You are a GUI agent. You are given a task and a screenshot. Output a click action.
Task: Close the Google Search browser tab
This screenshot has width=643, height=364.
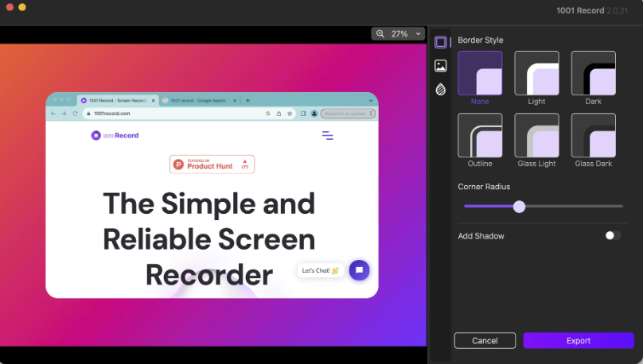235,100
